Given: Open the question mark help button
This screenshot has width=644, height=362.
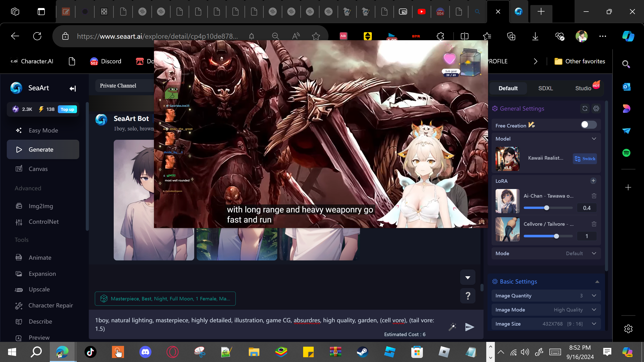Looking at the screenshot, I should tap(468, 296).
